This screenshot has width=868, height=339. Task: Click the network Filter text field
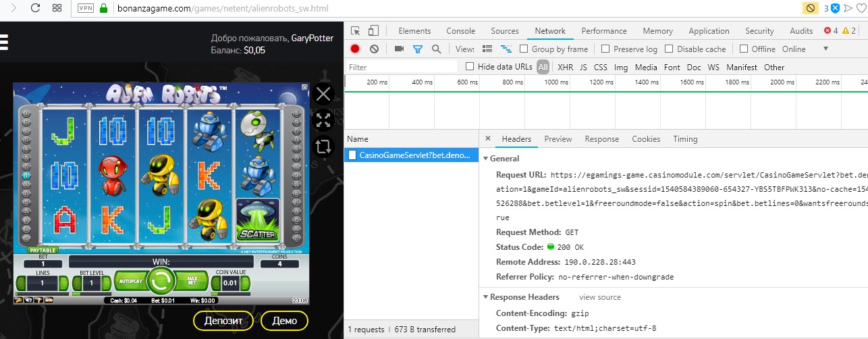[402, 67]
